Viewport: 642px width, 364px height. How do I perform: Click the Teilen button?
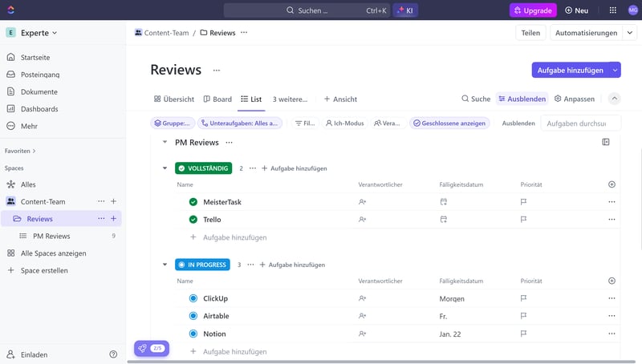[530, 33]
